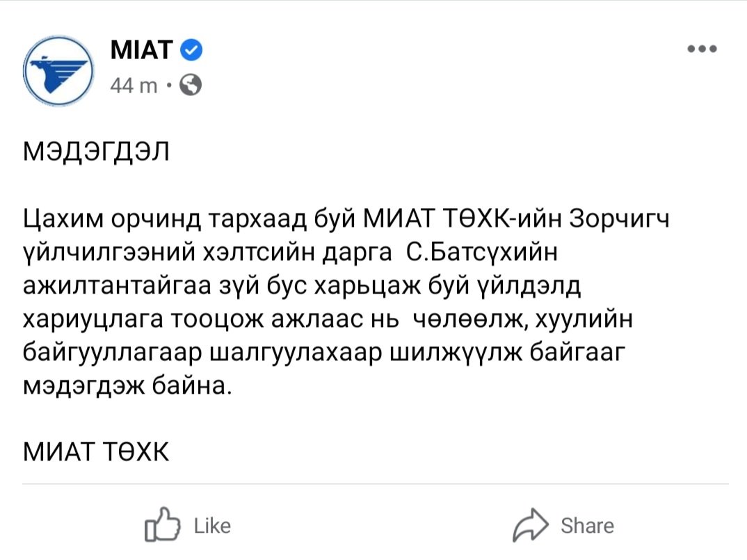This screenshot has width=747, height=560.
Task: Click the MIAT airline logo avatar
Action: 58,70
